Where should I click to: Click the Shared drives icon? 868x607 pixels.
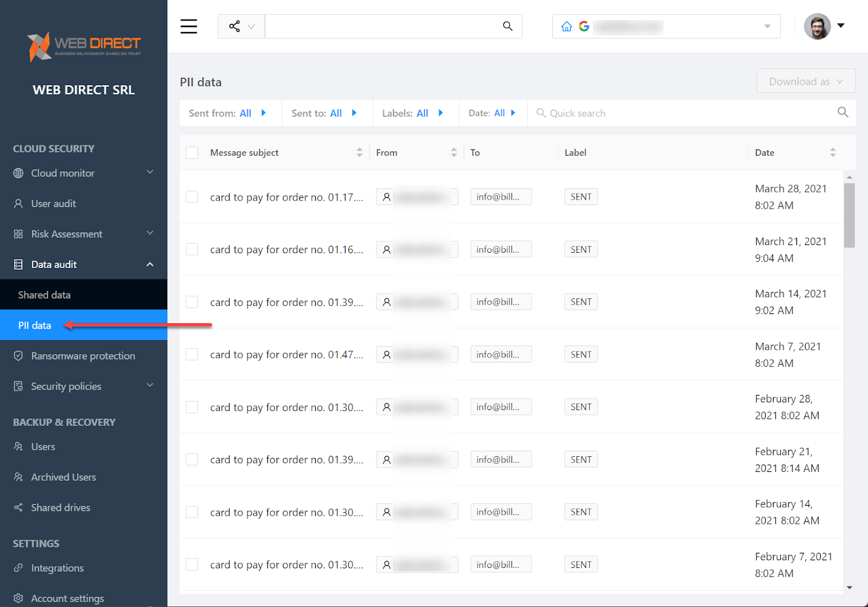tap(18, 507)
